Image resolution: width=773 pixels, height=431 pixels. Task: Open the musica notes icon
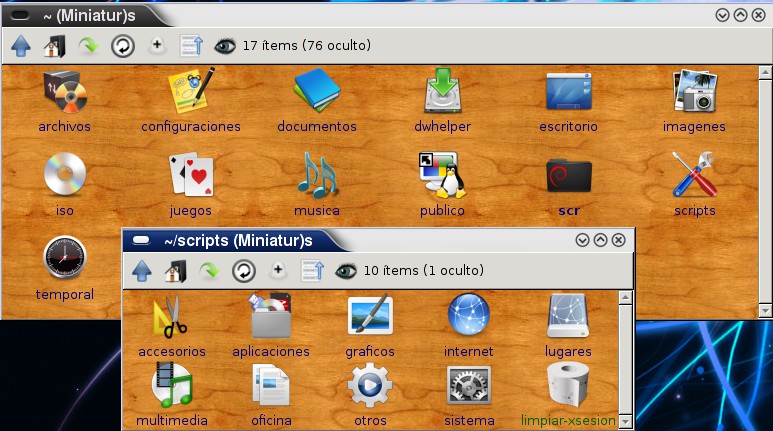(x=317, y=175)
